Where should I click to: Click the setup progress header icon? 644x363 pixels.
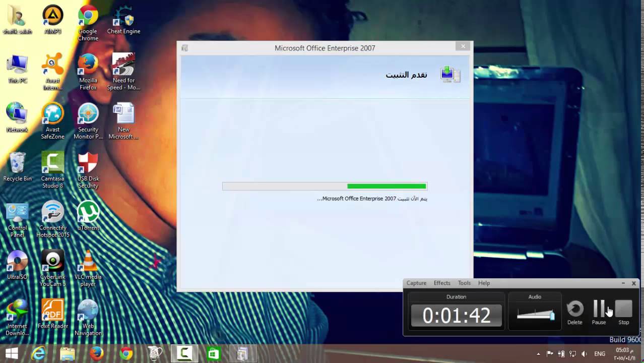tap(450, 74)
